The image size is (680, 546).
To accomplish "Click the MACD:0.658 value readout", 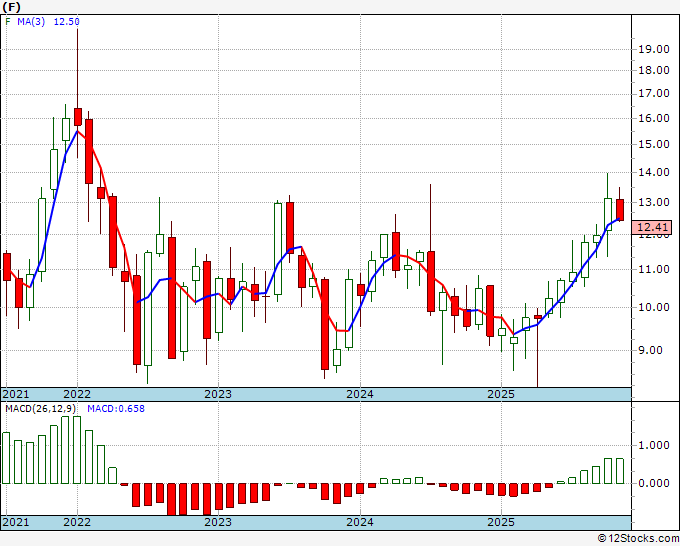I will pyautogui.click(x=116, y=409).
